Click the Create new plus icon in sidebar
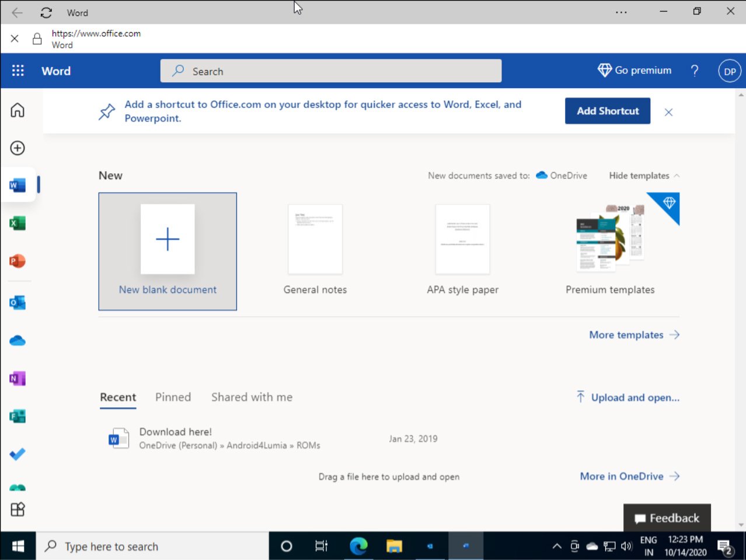Screen dimensions: 746x560 18,148
